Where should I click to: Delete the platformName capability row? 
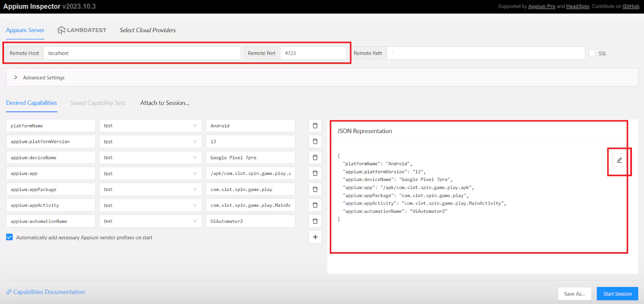315,125
